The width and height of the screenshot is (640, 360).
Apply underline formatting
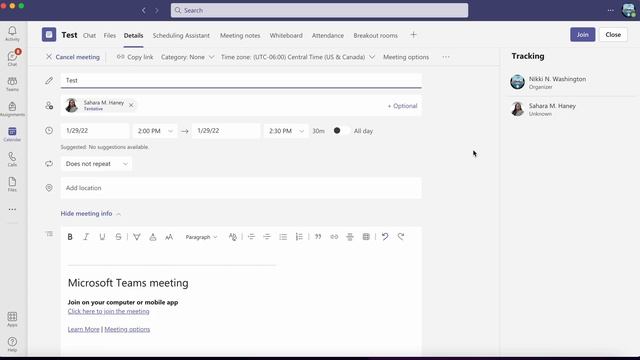102,237
